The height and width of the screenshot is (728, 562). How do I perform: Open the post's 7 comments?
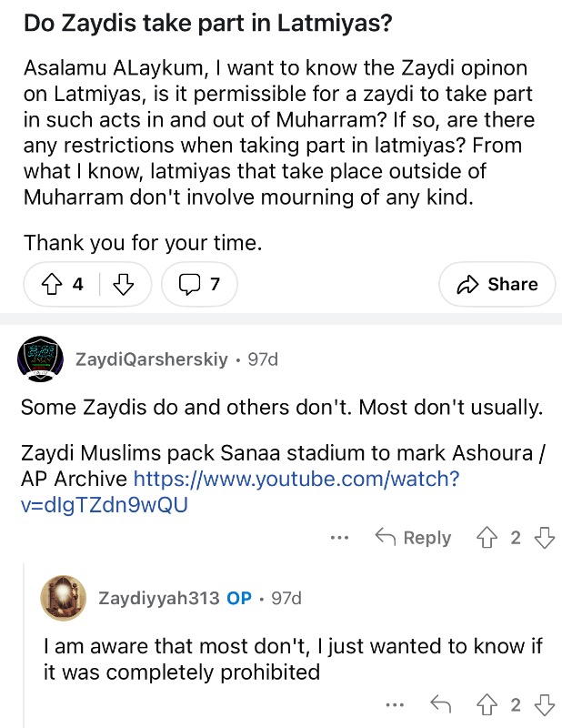pos(200,285)
